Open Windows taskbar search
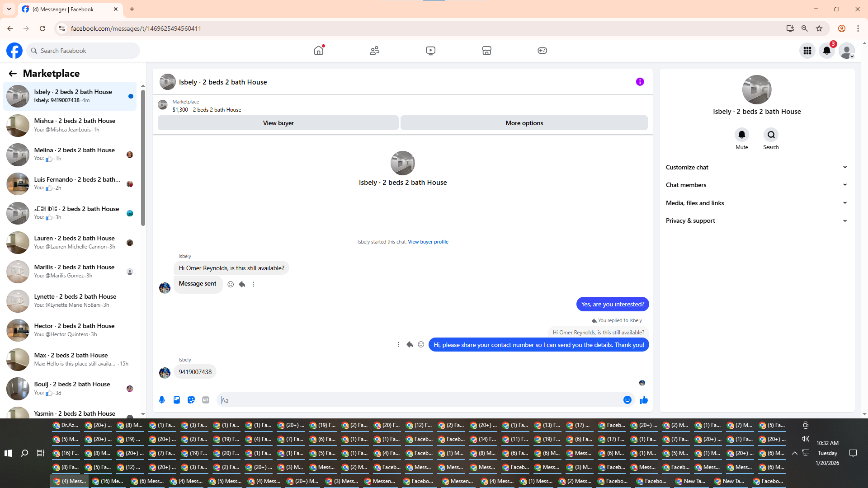The image size is (868, 488). (x=24, y=453)
